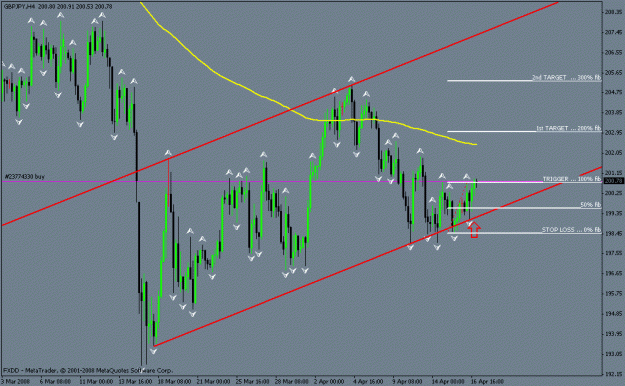Screen dimensions: 625x386
Task: Click the 199.35 price axis label
Action: (613, 213)
